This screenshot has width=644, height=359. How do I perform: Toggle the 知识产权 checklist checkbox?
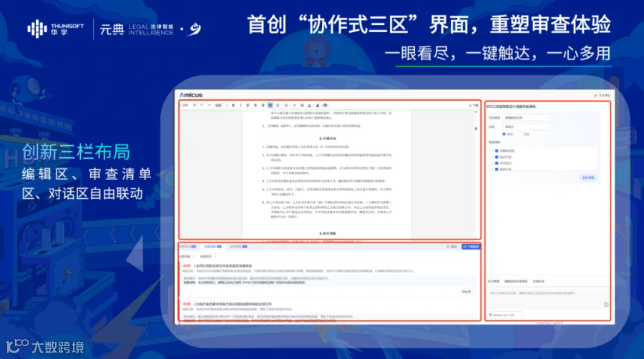(497, 157)
